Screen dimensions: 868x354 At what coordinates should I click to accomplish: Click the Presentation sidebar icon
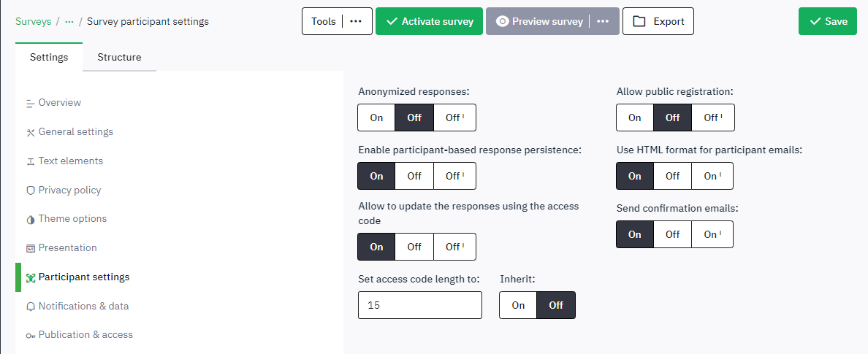[x=31, y=248]
